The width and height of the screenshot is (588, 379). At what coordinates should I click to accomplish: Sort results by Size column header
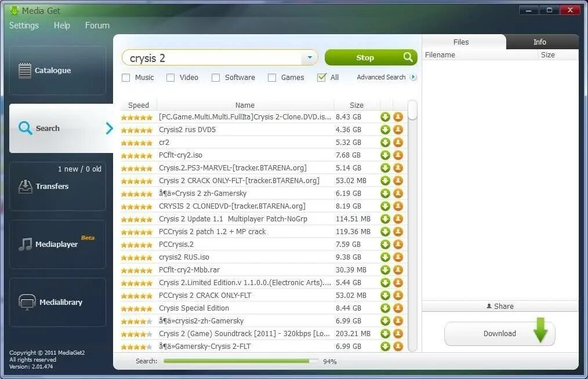point(356,105)
